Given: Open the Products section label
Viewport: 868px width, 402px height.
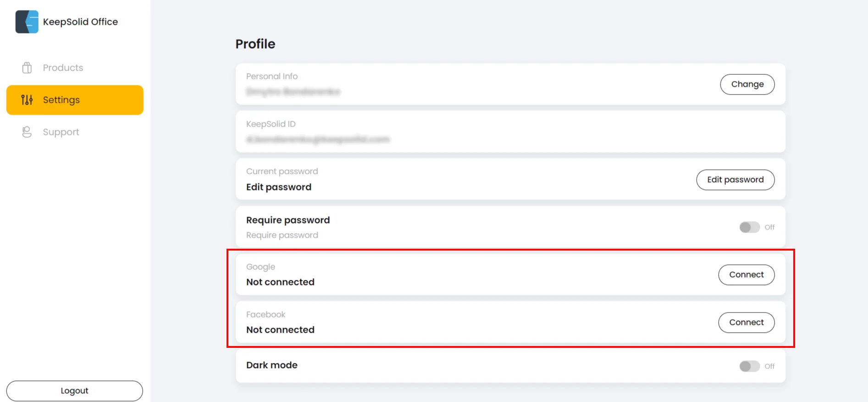Looking at the screenshot, I should (x=63, y=68).
